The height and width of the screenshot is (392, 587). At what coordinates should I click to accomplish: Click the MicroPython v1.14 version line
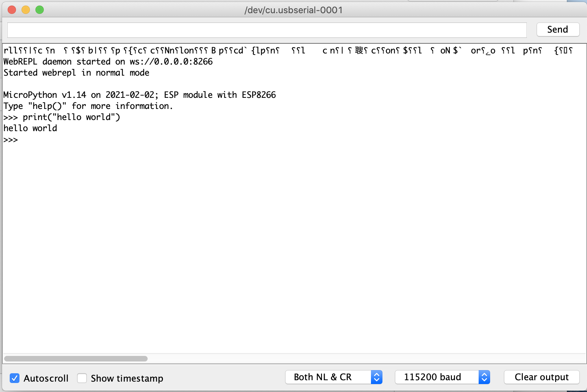click(139, 95)
